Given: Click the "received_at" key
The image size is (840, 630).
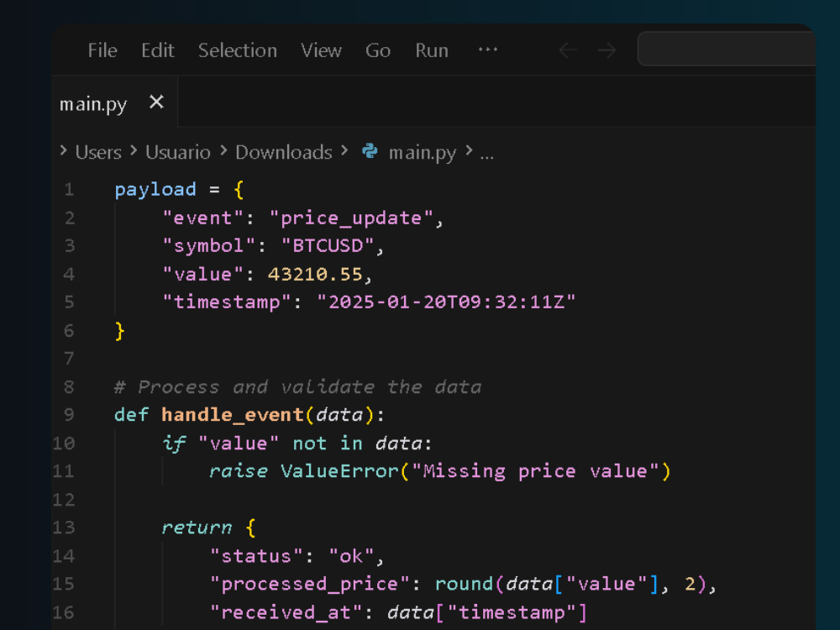Looking at the screenshot, I should coord(286,613).
